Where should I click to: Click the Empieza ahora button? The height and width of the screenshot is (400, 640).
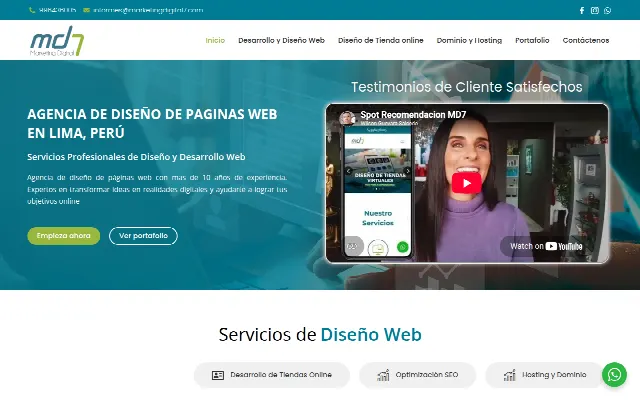pos(64,236)
